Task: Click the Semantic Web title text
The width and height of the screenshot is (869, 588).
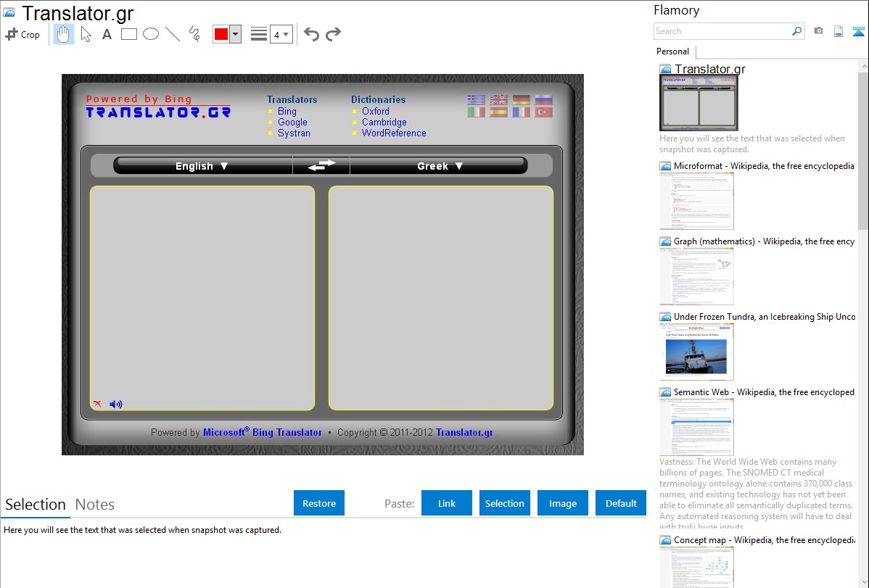Action: pos(764,392)
